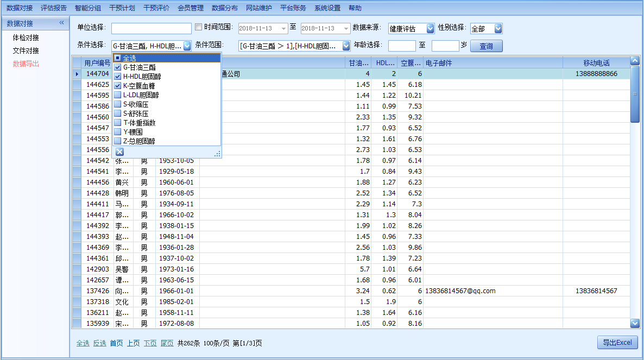Open the 系统设置 menu
This screenshot has width=644, height=360.
327,8
